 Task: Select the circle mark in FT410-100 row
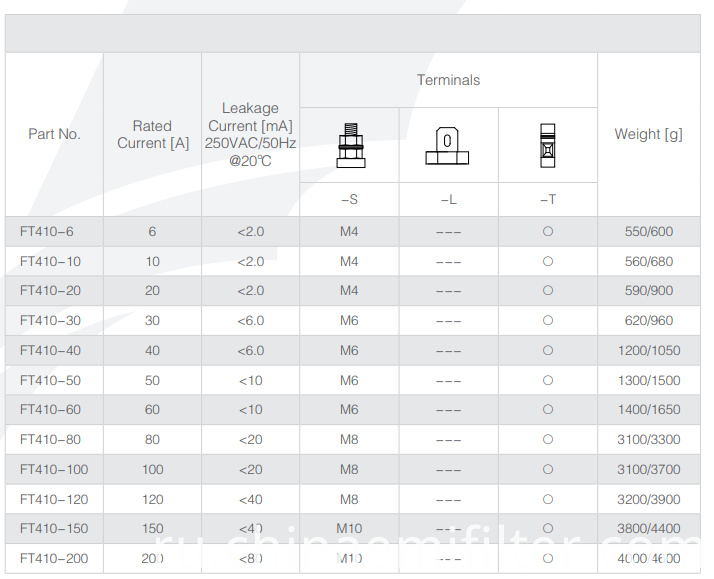tap(548, 469)
